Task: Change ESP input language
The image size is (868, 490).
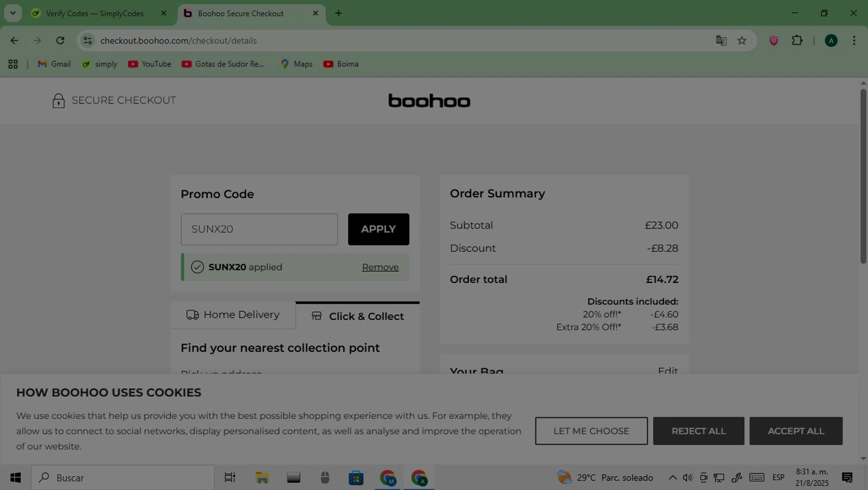Action: pos(778,477)
